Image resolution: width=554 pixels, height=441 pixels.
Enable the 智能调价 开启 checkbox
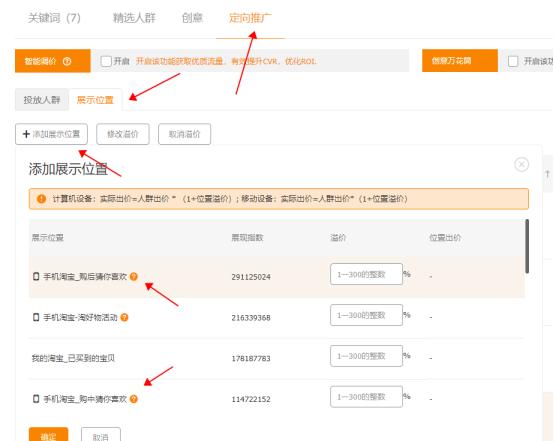click(x=106, y=61)
